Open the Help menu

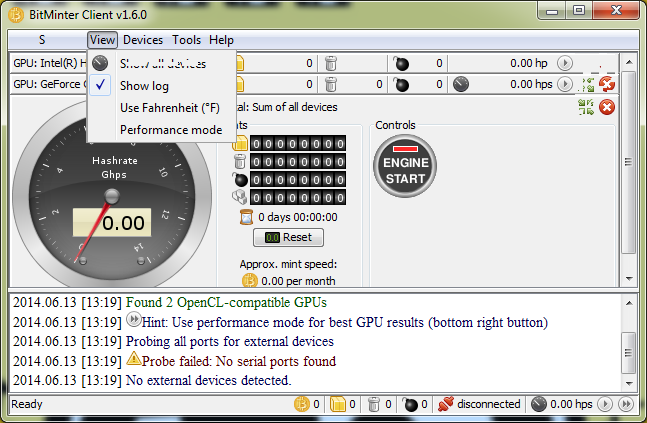tap(221, 40)
